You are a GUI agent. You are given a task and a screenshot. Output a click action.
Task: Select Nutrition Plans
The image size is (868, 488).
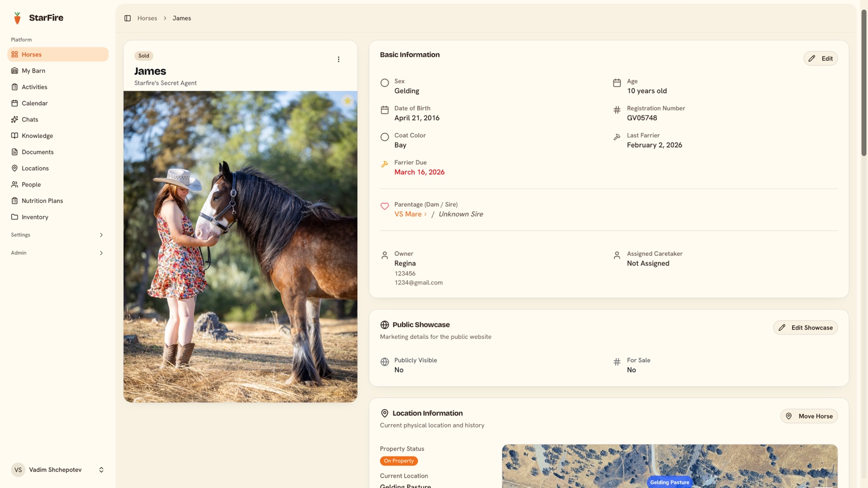58,201
